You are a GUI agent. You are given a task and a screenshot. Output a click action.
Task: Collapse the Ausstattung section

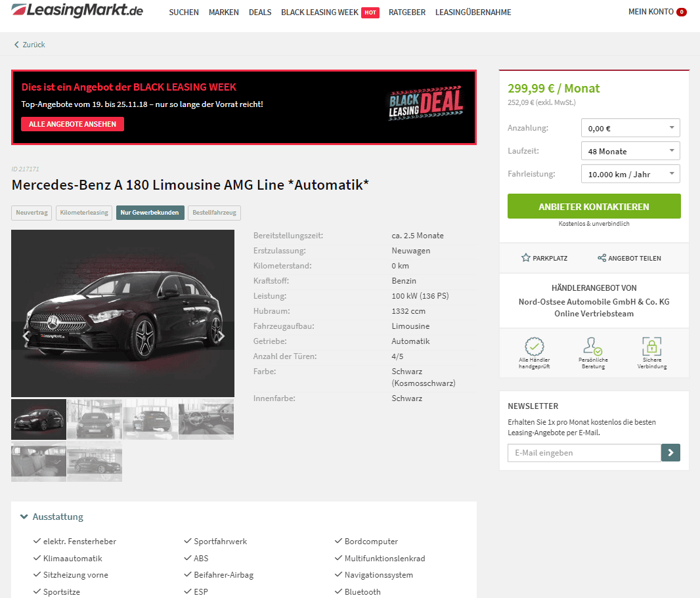(52, 517)
